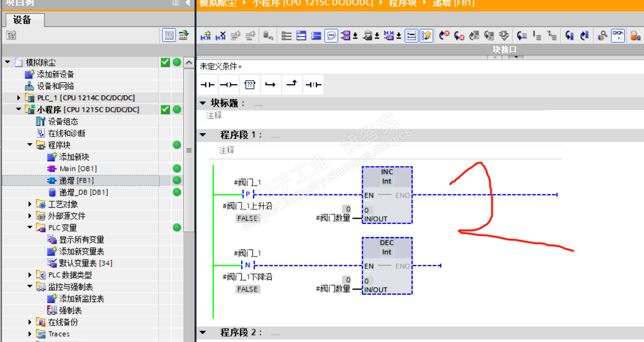Select 强制表 tree item

pyautogui.click(x=70, y=310)
